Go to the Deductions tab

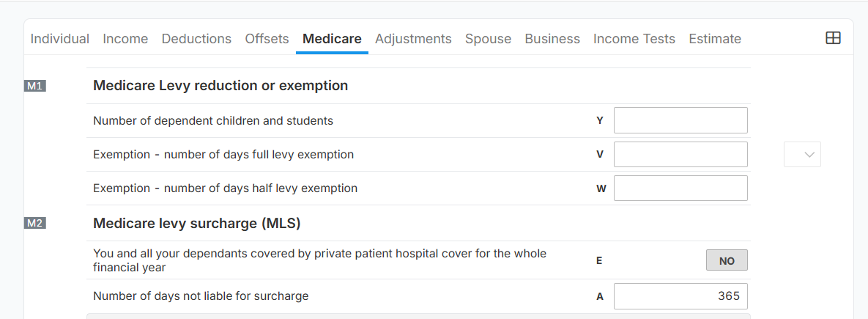coord(196,39)
